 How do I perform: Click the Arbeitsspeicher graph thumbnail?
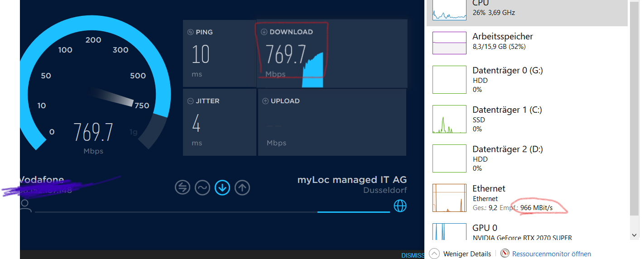(x=449, y=43)
